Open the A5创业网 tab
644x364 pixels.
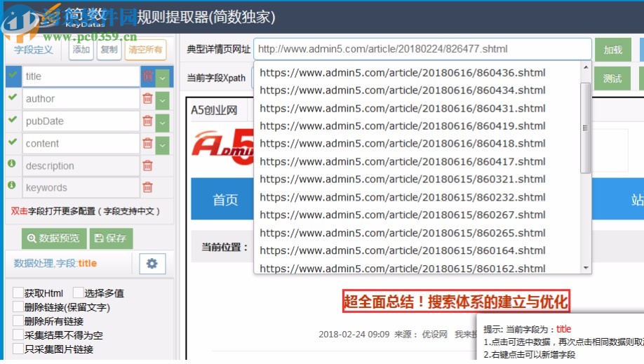214,110
